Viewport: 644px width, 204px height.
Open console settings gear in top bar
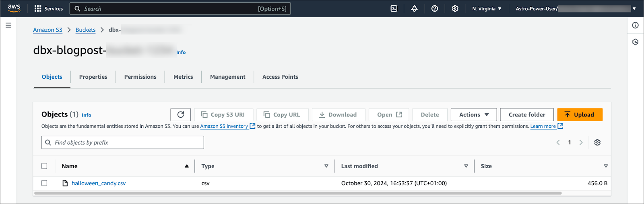click(x=455, y=8)
